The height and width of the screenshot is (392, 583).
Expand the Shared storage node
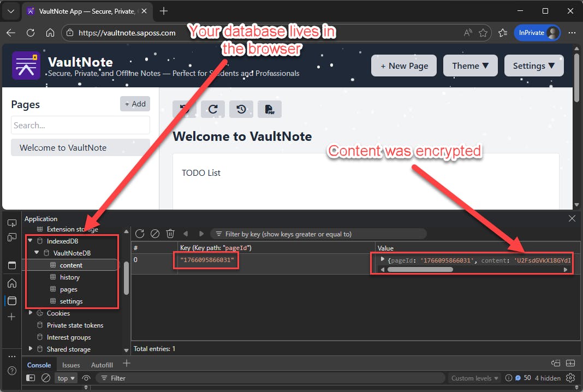pyautogui.click(x=31, y=348)
